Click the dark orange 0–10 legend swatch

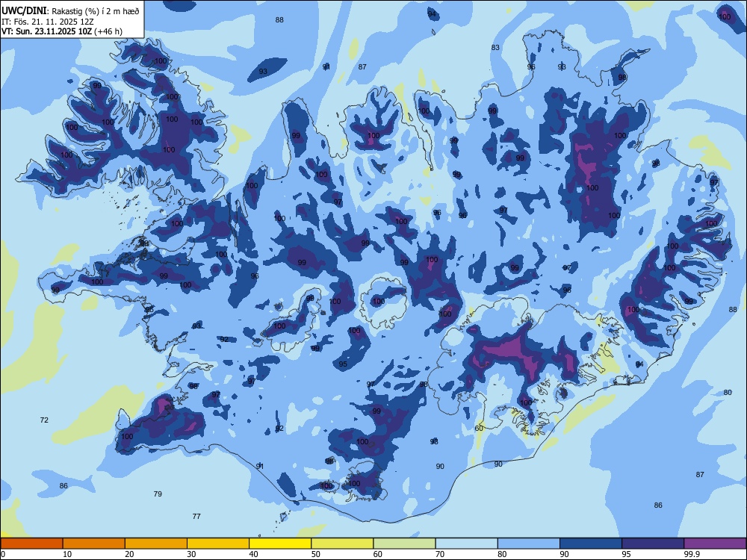click(31, 544)
